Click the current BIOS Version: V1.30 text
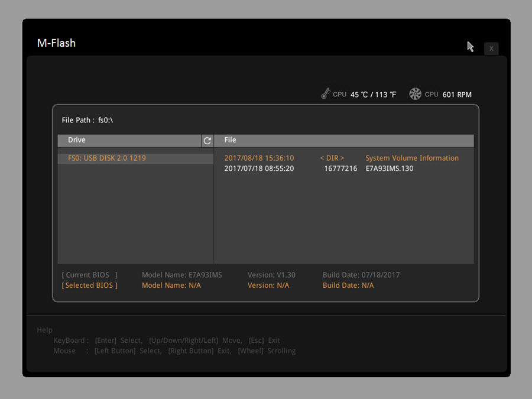Screen dimensions: 532x399 pos(271,275)
